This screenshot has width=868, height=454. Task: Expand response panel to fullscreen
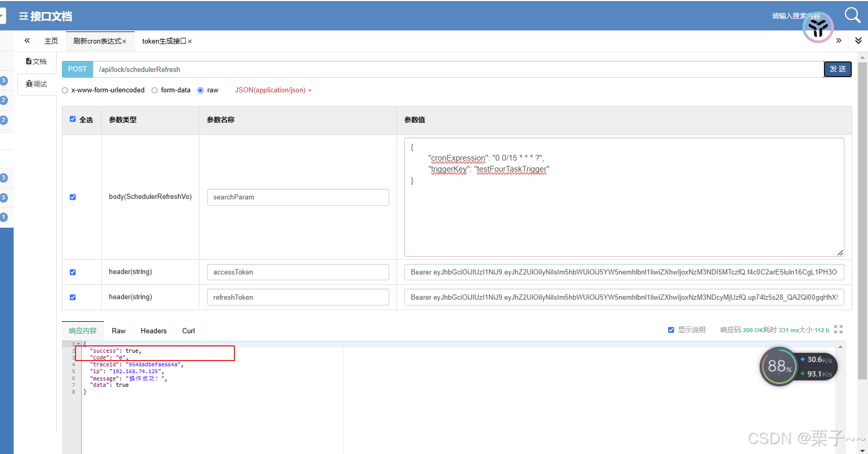click(838, 330)
